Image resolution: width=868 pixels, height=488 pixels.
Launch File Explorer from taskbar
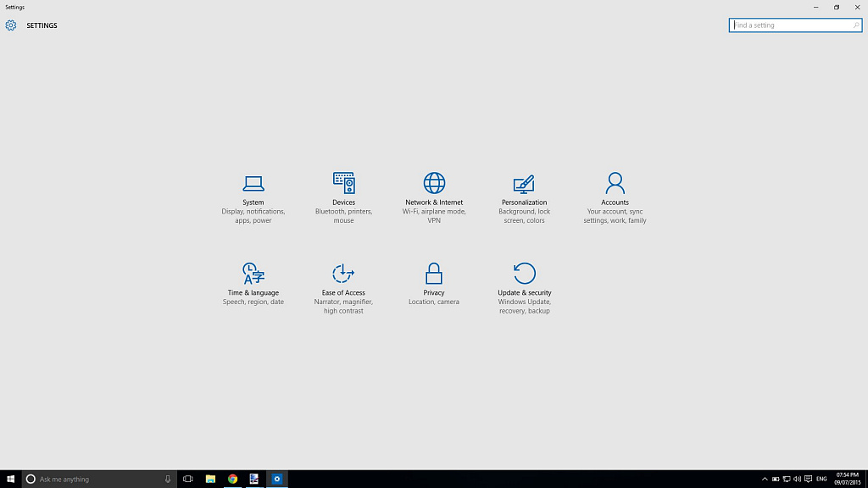210,480
